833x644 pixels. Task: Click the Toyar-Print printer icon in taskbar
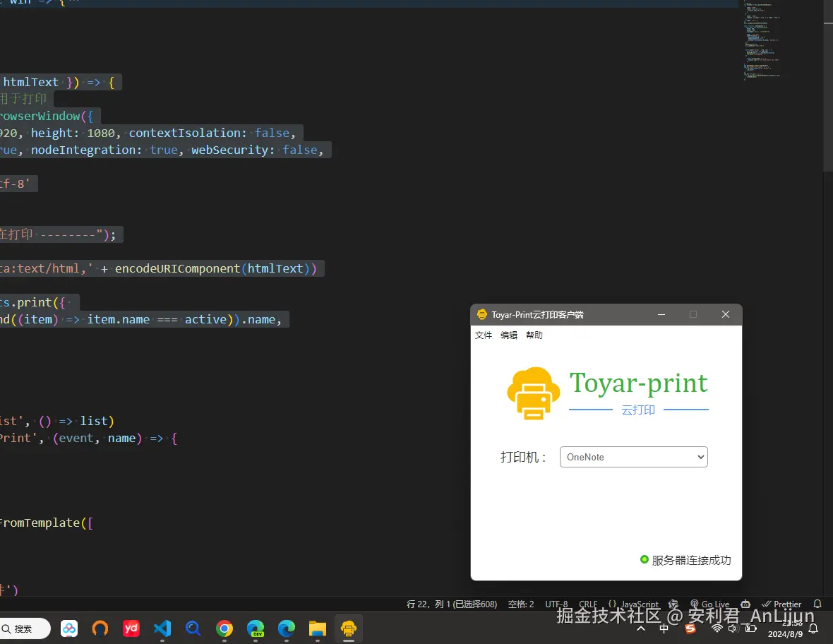tap(348, 628)
